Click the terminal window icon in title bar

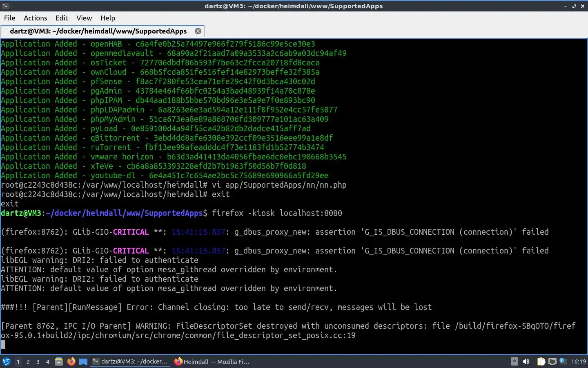(x=6, y=6)
